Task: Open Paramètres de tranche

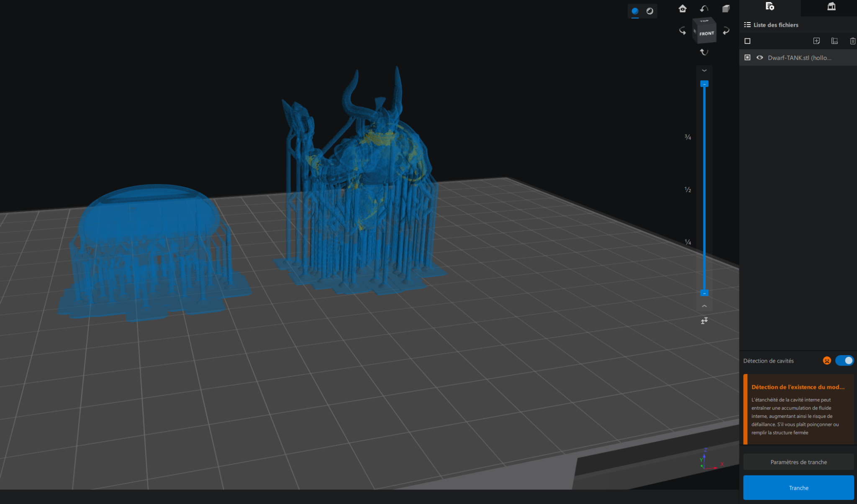Action: [x=798, y=462]
